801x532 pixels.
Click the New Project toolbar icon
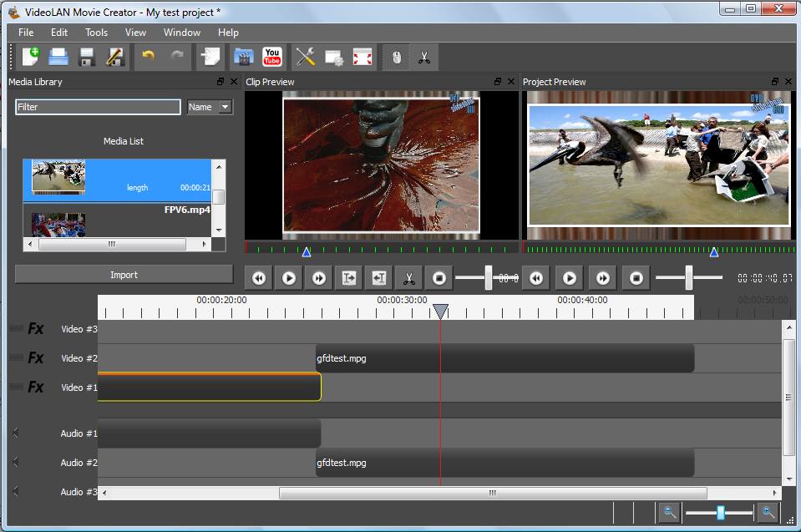click(x=30, y=57)
